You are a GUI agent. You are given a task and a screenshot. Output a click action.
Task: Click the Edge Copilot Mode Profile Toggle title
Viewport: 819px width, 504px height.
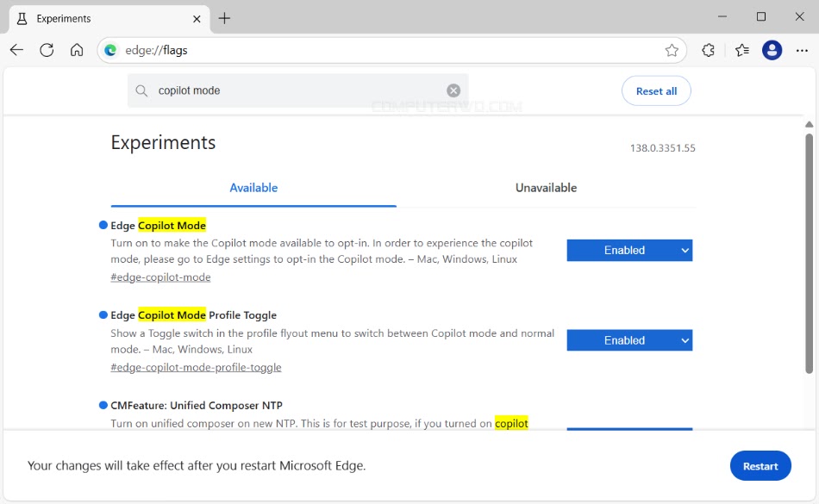[x=193, y=315]
